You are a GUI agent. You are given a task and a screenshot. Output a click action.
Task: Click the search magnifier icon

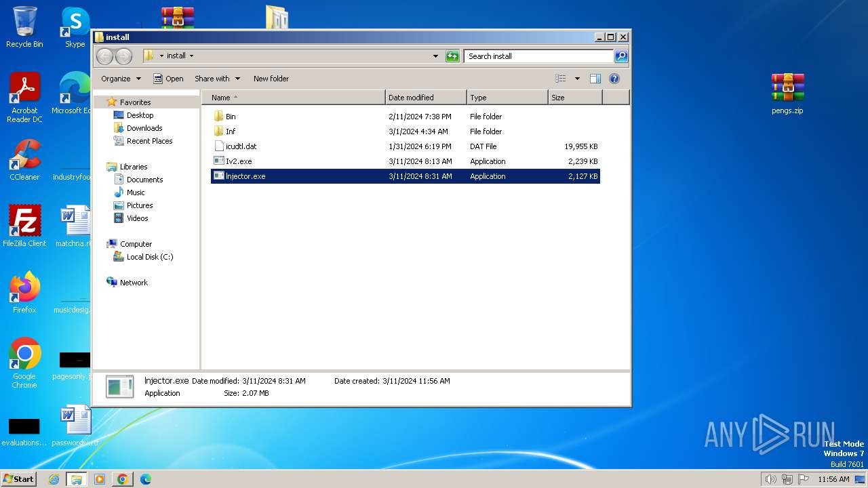(x=621, y=56)
